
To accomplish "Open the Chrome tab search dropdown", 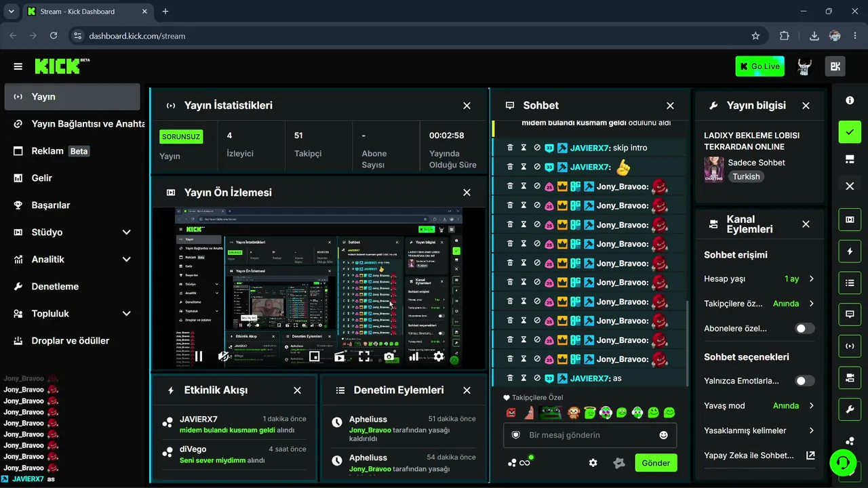I will click(x=12, y=12).
